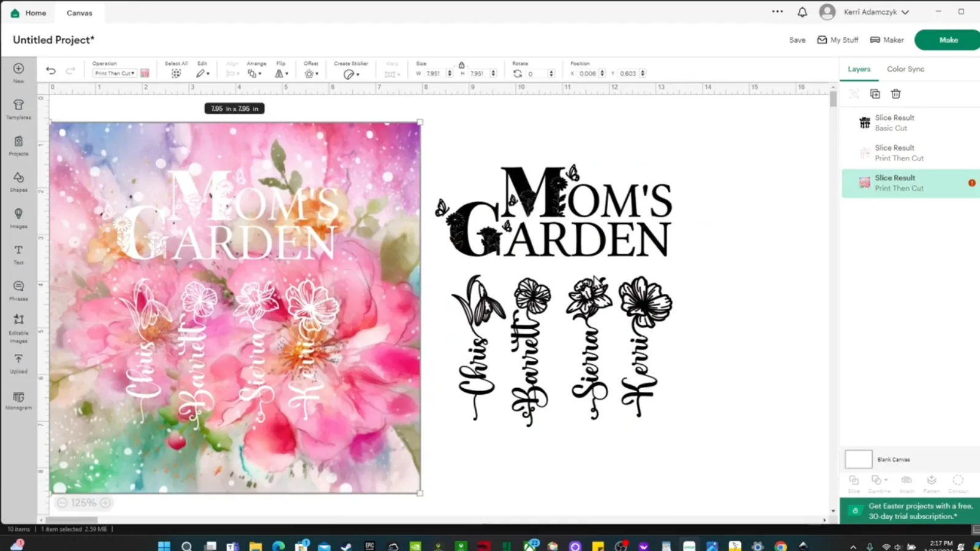The width and height of the screenshot is (980, 551).
Task: Expand the Offset dropdown
Action: (x=311, y=73)
